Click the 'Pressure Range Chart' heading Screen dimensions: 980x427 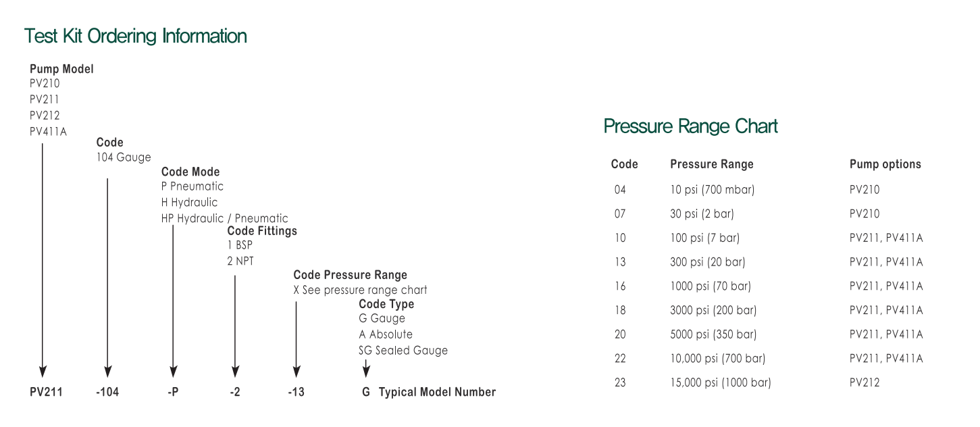pyautogui.click(x=690, y=126)
